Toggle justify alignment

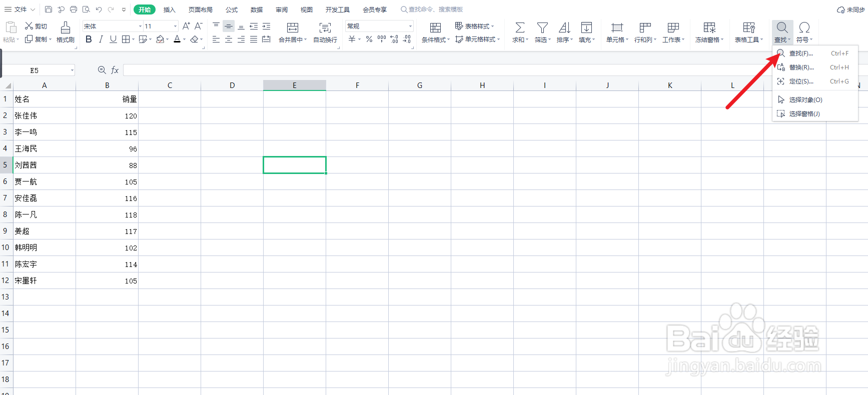[x=254, y=39]
